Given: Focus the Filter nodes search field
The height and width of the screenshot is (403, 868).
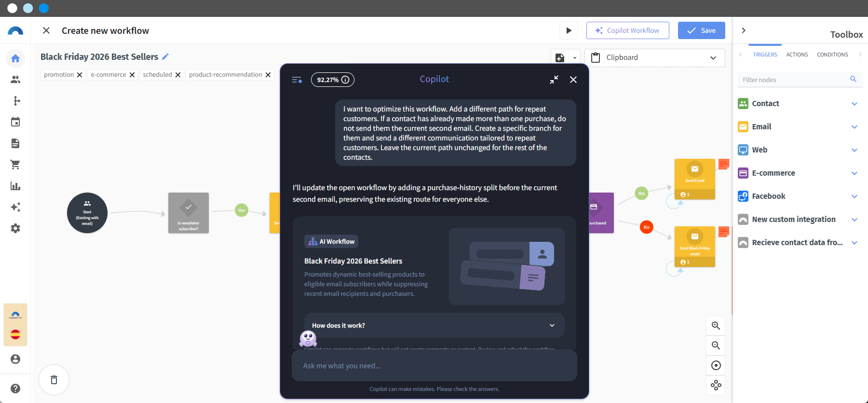Looking at the screenshot, I should pos(800,80).
